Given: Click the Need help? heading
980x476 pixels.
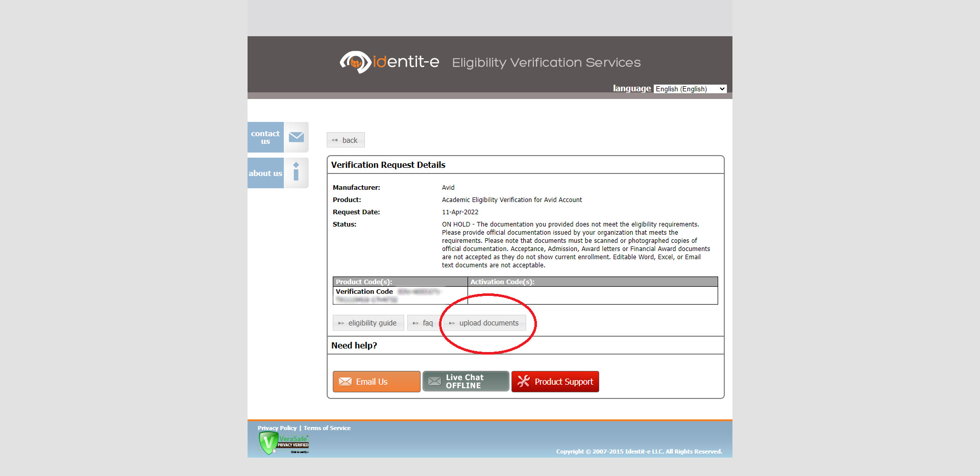Looking at the screenshot, I should (354, 345).
